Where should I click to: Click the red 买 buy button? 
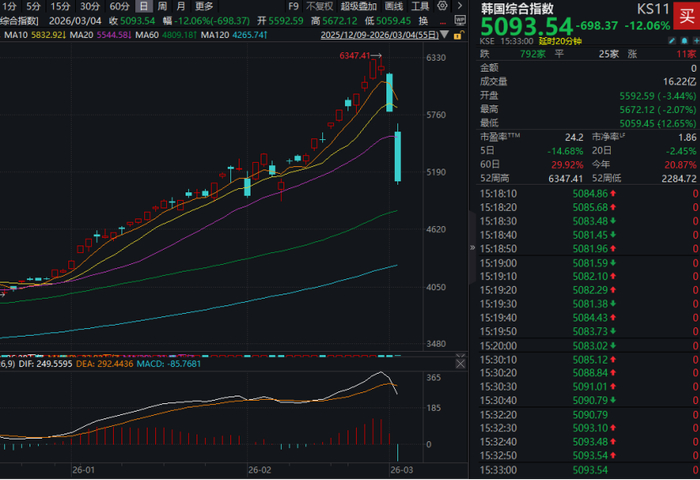point(686,16)
